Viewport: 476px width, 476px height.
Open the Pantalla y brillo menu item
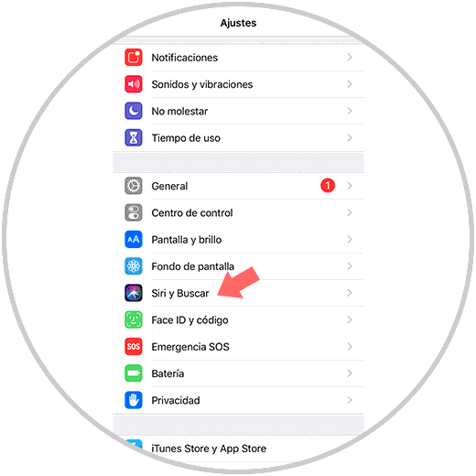tap(238, 240)
